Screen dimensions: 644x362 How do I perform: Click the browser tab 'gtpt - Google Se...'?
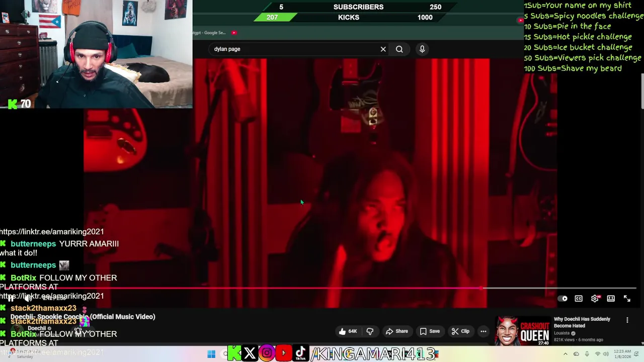209,33
